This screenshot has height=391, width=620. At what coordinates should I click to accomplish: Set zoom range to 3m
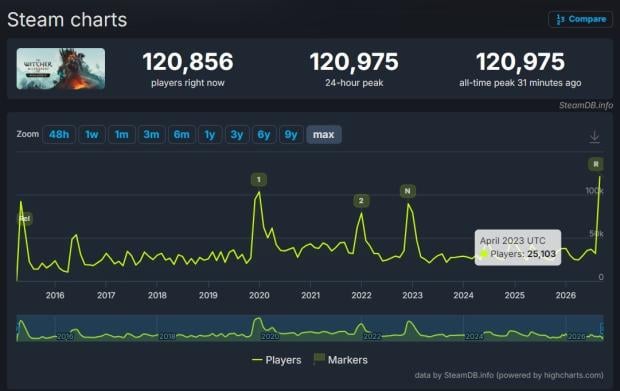(x=151, y=134)
